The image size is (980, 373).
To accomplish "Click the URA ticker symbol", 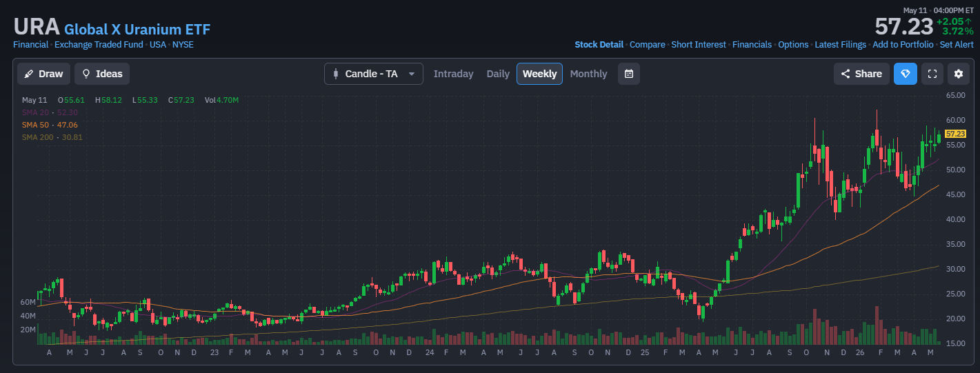I will (37, 27).
